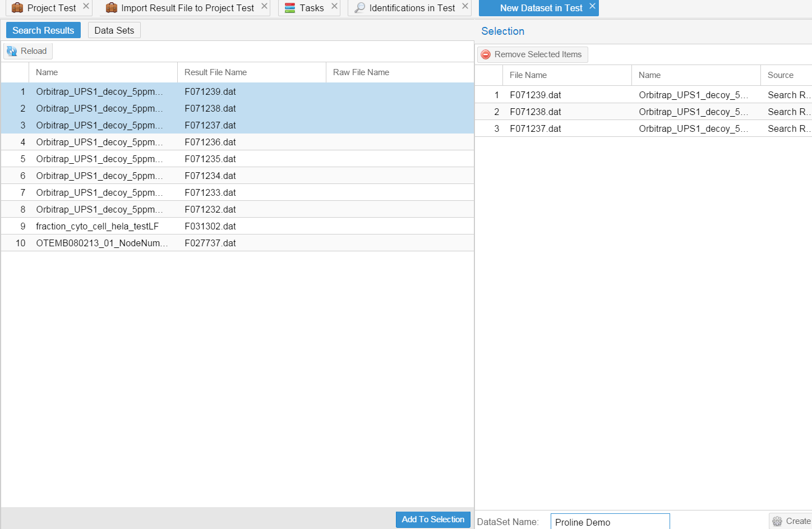This screenshot has height=529, width=812.
Task: Select F071238.dat in the Selection panel
Action: click(x=536, y=112)
